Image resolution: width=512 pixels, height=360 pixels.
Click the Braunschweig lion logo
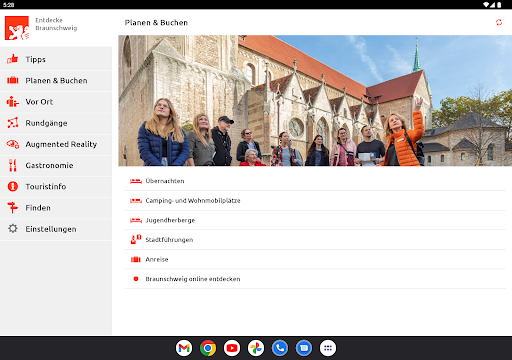coord(17,28)
